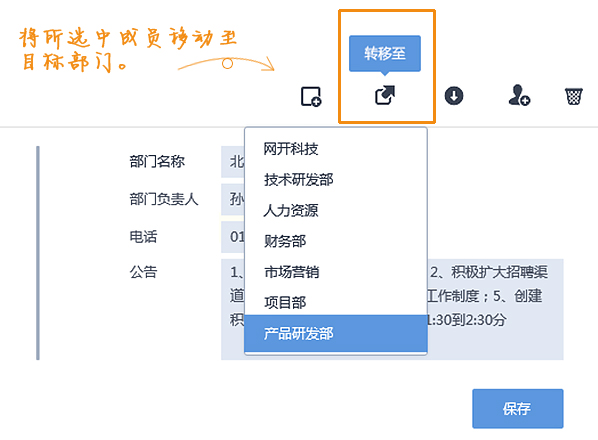Click the add sub-department icon

[x=311, y=96]
